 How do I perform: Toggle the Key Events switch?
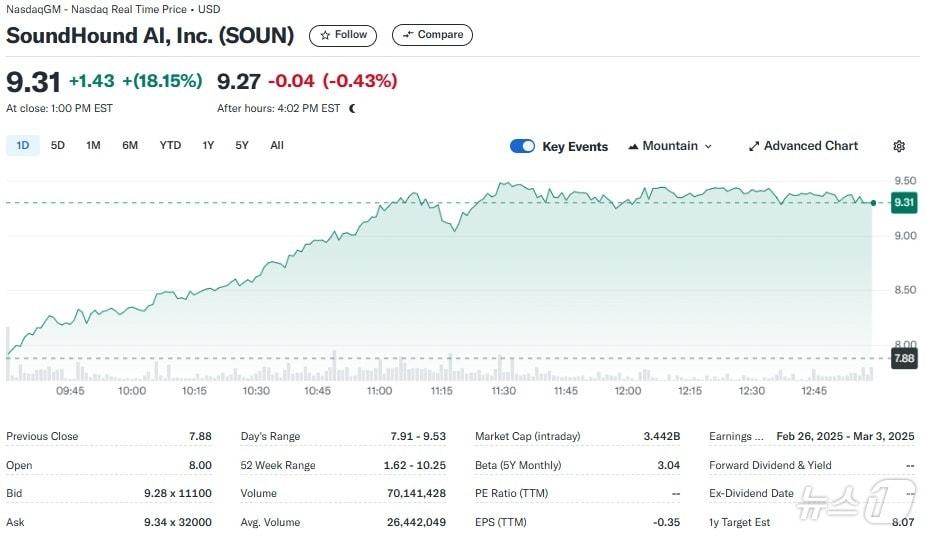coord(522,146)
